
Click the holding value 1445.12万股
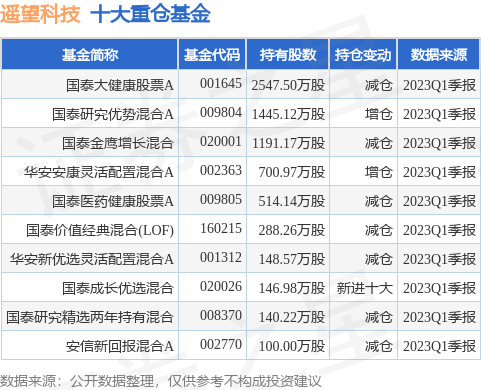288,114
